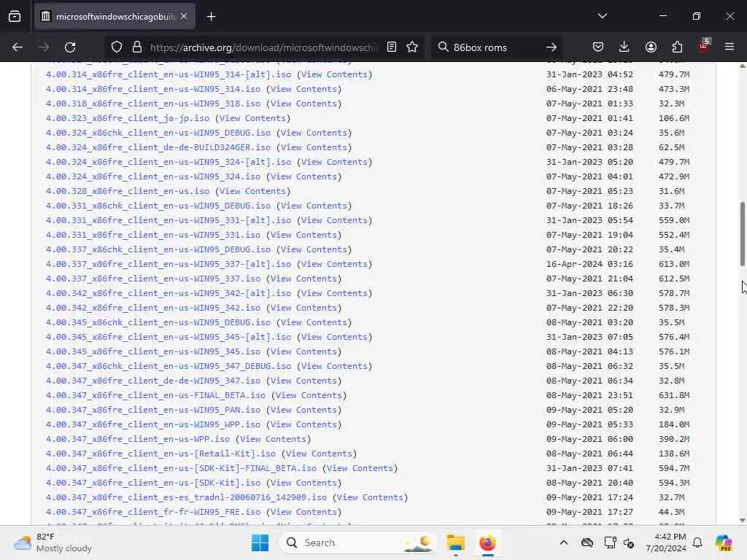
Task: Download 4.00.347 WIN95_347_DEBUG.iso
Action: [169, 366]
